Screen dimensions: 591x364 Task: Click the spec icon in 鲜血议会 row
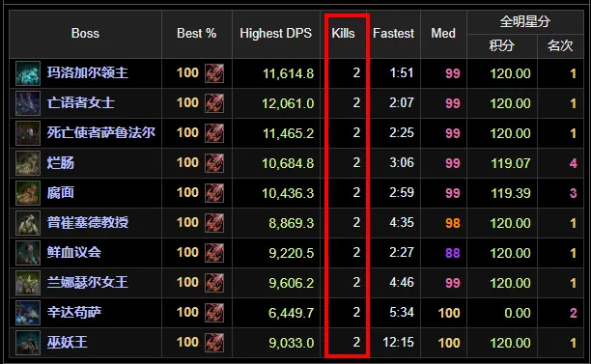pyautogui.click(x=214, y=253)
